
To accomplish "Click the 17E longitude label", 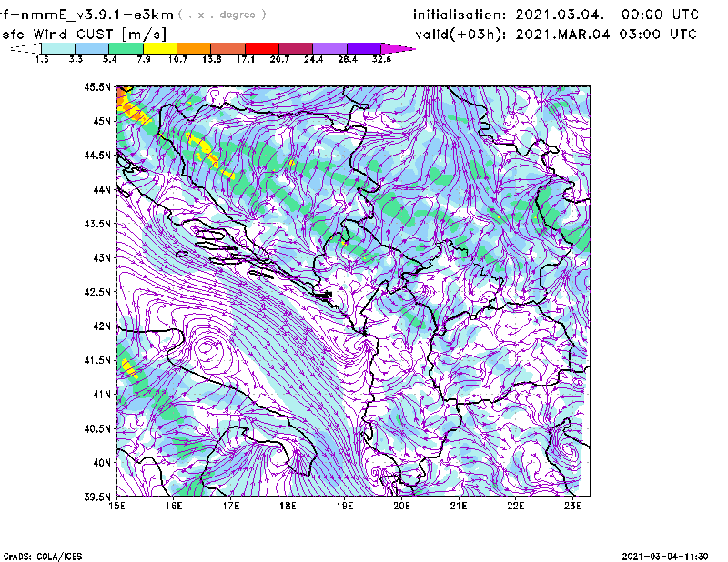I will 231,506.
